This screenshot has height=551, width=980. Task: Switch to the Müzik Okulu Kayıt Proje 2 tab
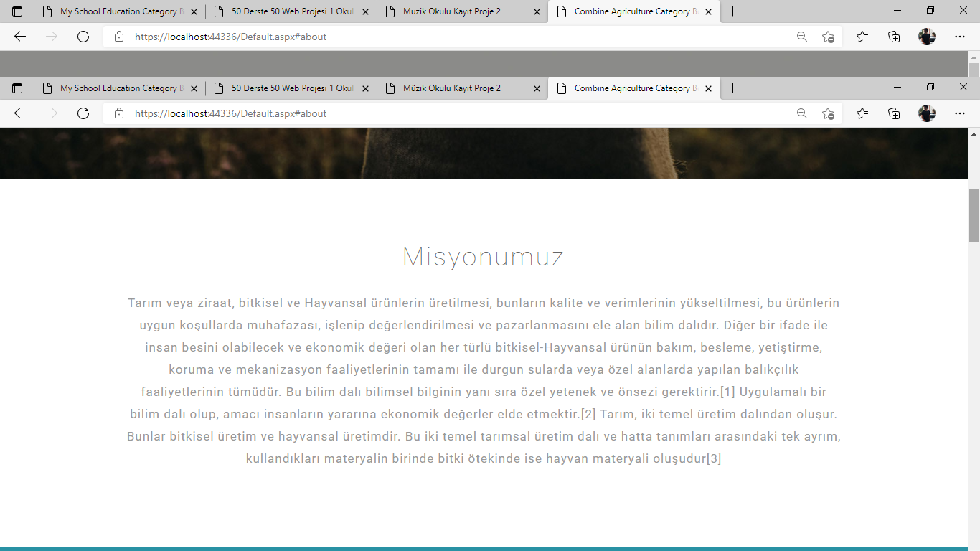coord(452,88)
